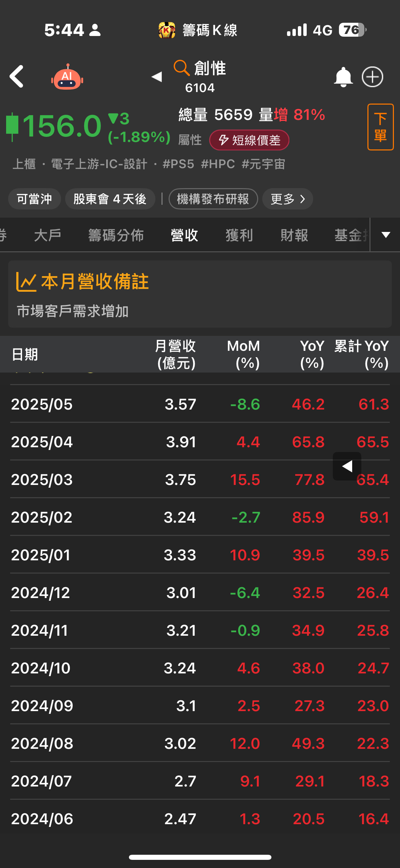Switch to the 大戶 tab
The height and width of the screenshot is (868, 400).
click(48, 235)
